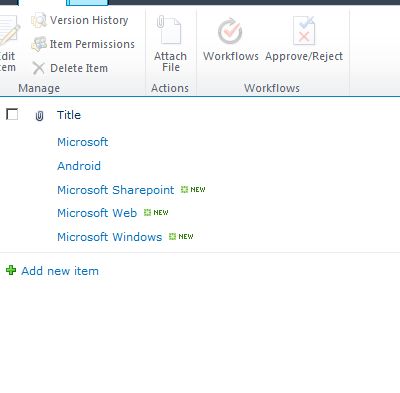This screenshot has width=400, height=393.
Task: Toggle the select-all checkbox beside Title
Action: coord(12,114)
